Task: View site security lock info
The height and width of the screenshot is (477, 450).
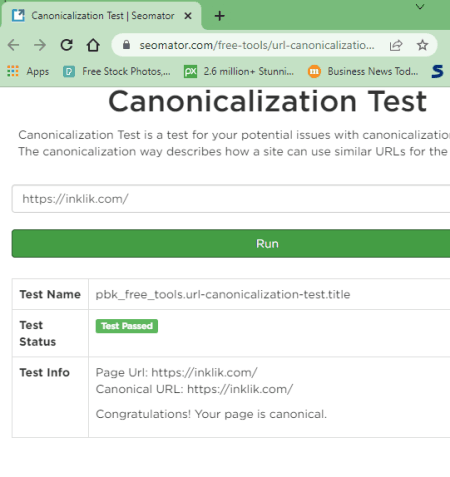Action: [126, 45]
